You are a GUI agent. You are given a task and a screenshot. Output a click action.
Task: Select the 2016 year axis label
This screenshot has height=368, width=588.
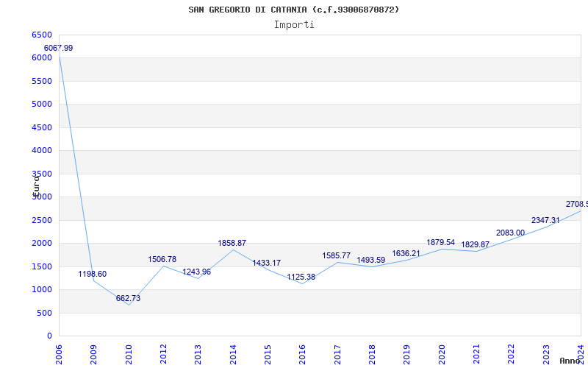(303, 353)
